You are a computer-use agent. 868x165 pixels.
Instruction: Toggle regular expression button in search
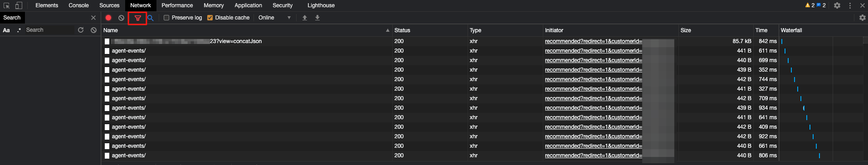click(x=19, y=30)
